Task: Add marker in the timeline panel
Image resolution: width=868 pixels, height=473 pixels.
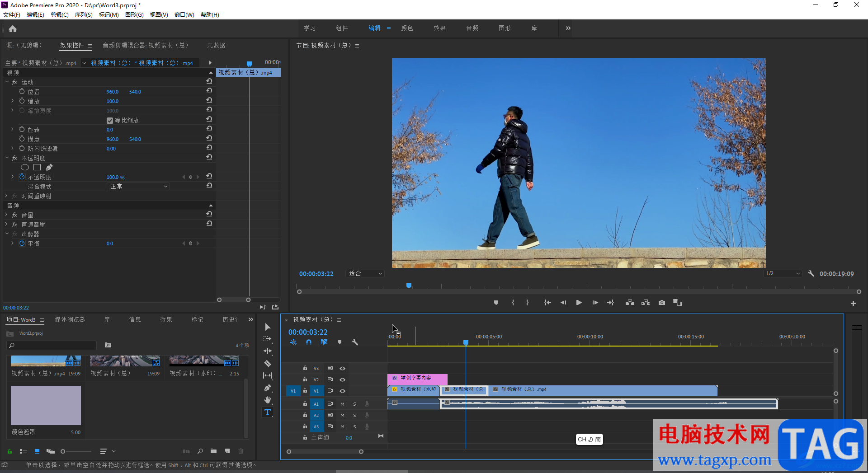Action: click(x=340, y=342)
